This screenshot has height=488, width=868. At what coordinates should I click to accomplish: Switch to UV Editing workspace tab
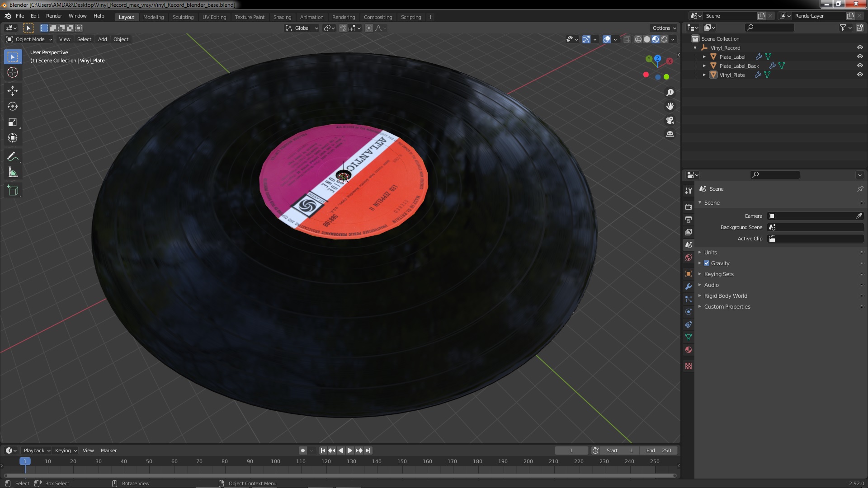214,17
